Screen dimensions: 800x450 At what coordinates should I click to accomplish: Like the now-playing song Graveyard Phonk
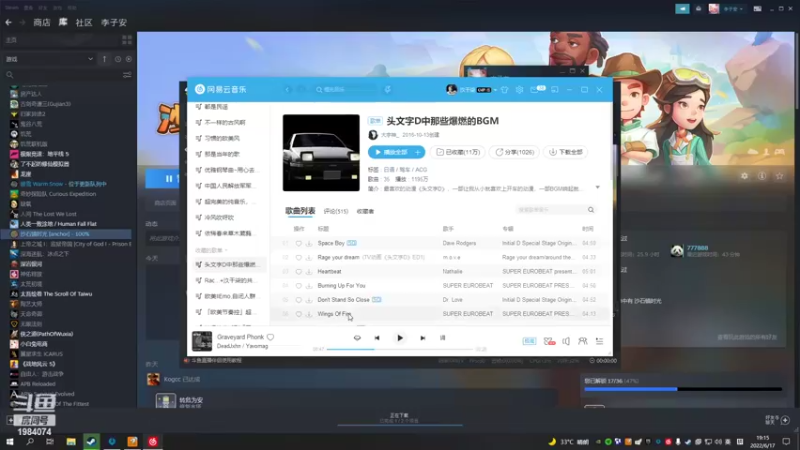coord(270,337)
